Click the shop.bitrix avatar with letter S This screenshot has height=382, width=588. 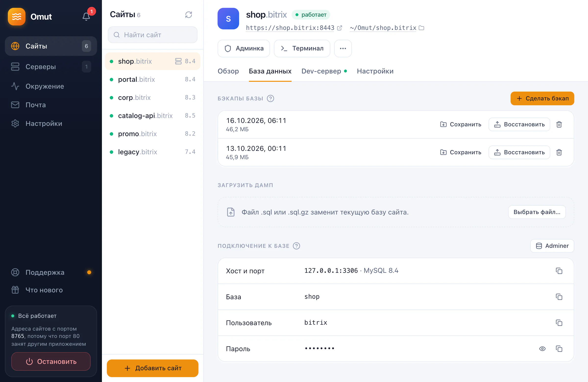coord(228,19)
